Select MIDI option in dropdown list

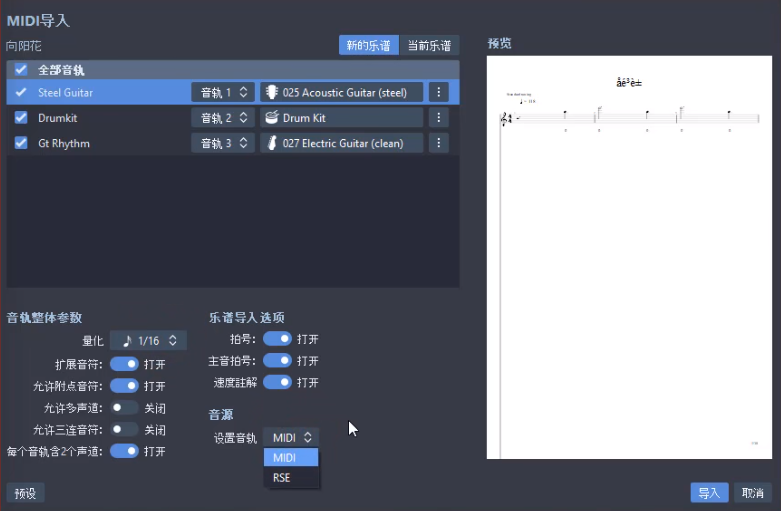point(291,457)
